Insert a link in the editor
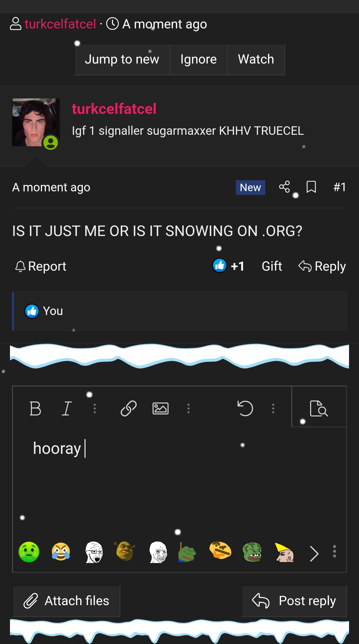The image size is (359, 644). coord(128,408)
